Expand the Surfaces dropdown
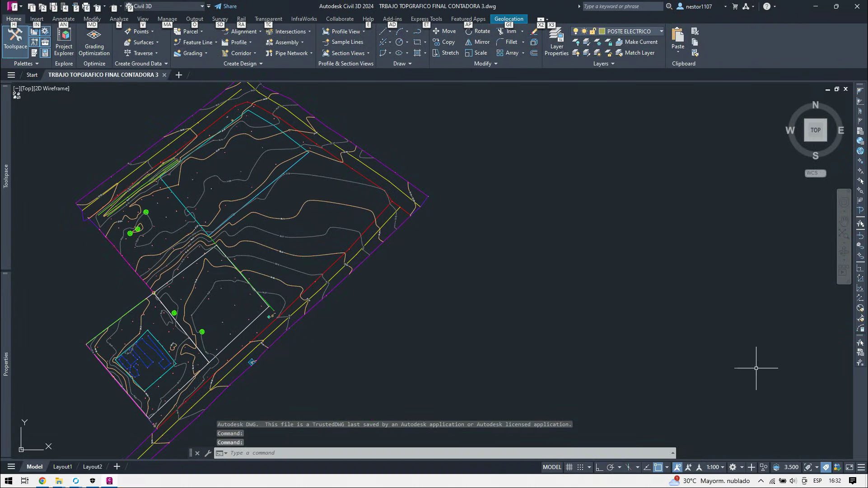The image size is (868, 488). click(x=157, y=42)
